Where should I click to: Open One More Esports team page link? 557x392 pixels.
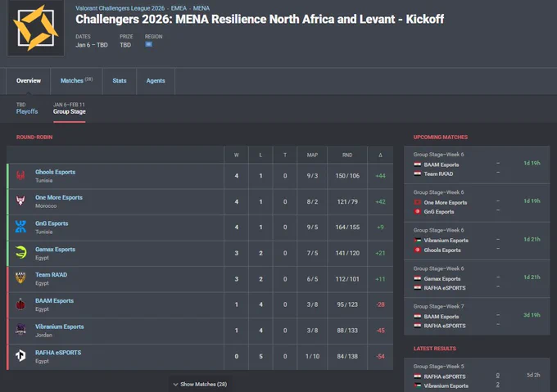coord(59,197)
